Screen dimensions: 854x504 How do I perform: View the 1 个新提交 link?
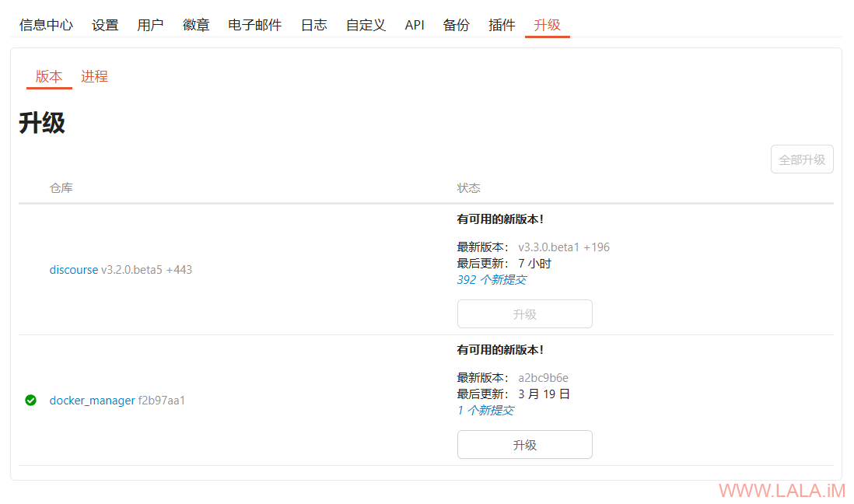pyautogui.click(x=485, y=410)
